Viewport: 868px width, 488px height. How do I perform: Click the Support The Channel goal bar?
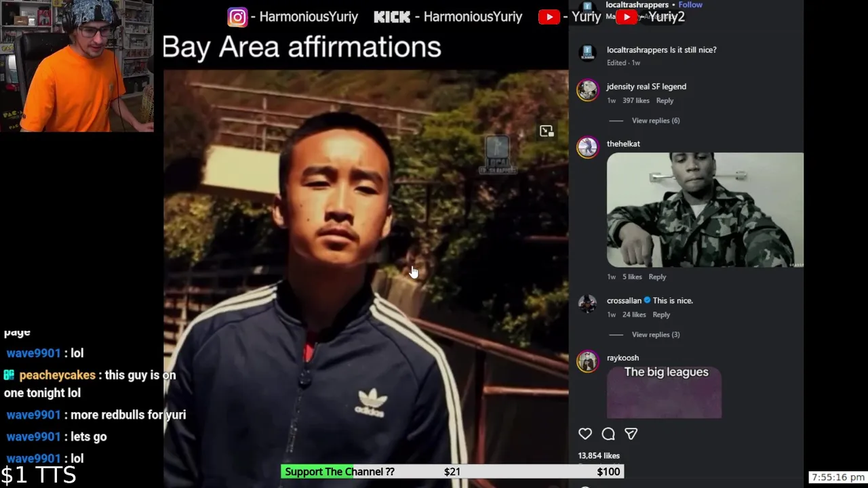click(452, 472)
